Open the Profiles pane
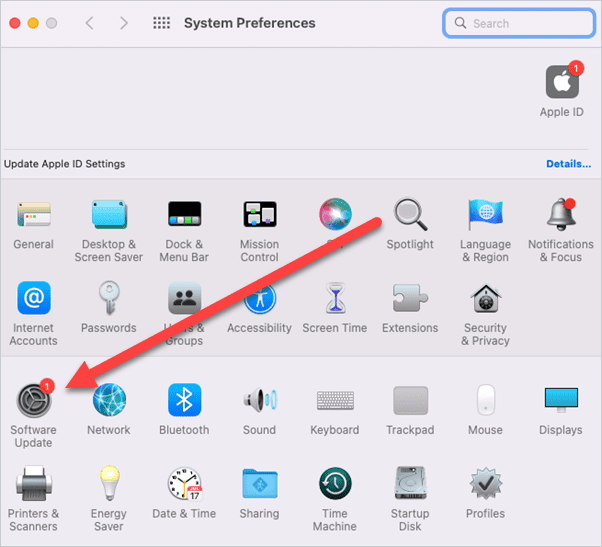This screenshot has height=547, width=602. click(x=486, y=484)
